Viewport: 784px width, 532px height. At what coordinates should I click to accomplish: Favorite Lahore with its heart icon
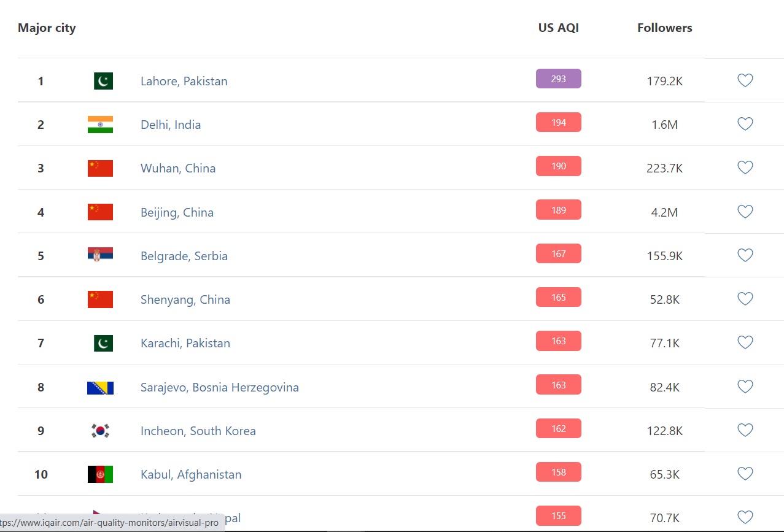745,80
